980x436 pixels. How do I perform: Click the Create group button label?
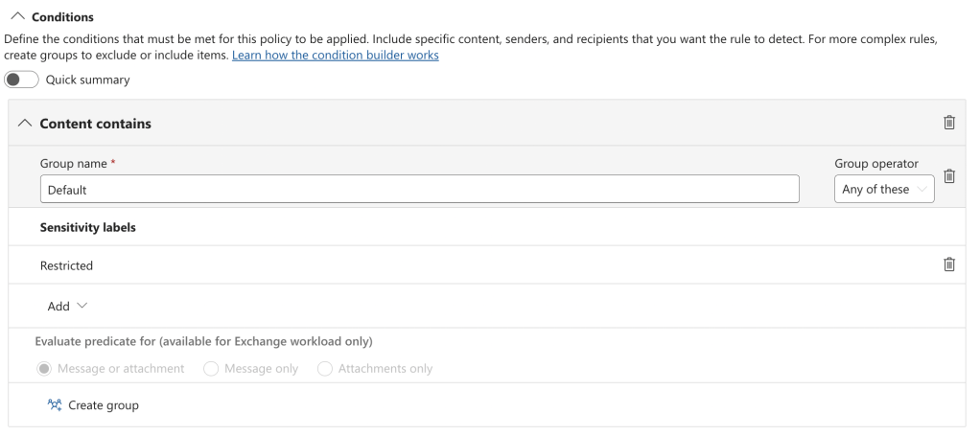[104, 405]
